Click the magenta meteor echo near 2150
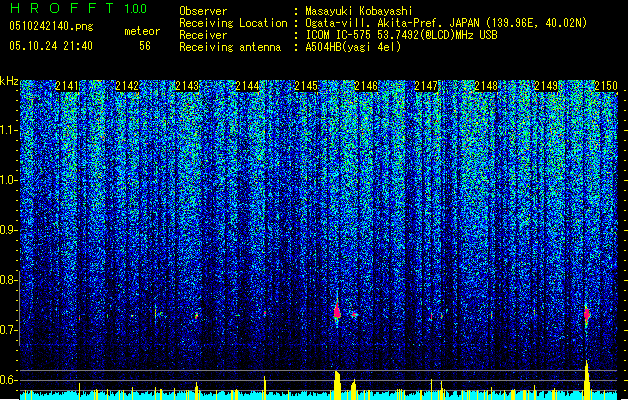629x400 pixels. (586, 314)
